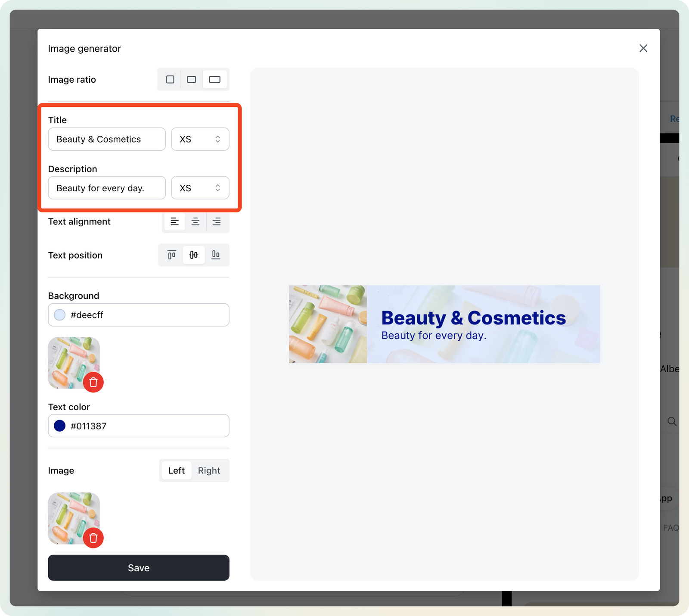Open the Description size dropdown
The width and height of the screenshot is (689, 616).
click(200, 188)
